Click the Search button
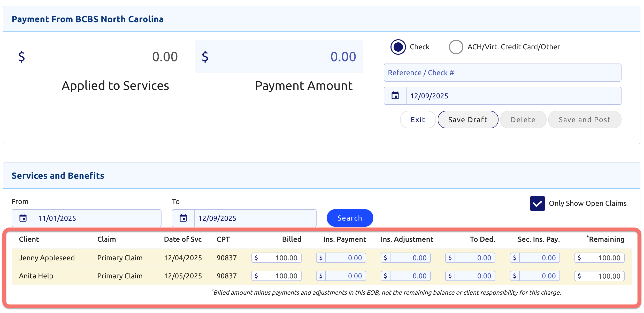Viewport: 644px width, 313px height. coord(350,218)
